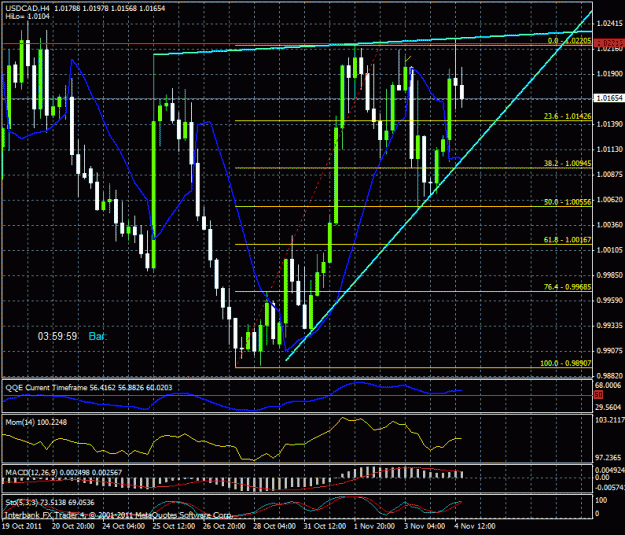
Task: Click the 1.02415 price axis value
Action: pos(610,24)
